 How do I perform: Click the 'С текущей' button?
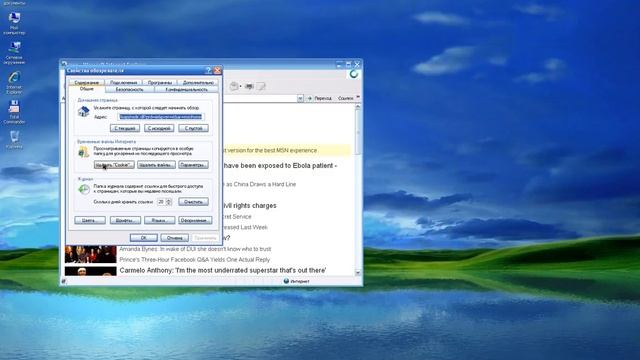[x=124, y=128]
